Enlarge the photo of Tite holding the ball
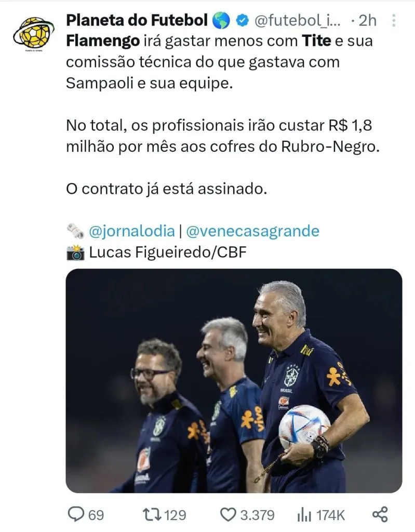The height and width of the screenshot is (532, 415). [x=234, y=380]
